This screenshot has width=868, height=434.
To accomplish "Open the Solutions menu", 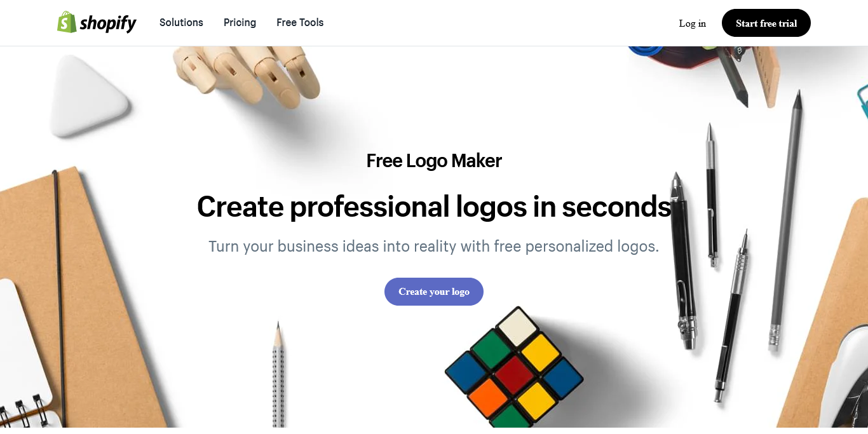I will tap(181, 22).
